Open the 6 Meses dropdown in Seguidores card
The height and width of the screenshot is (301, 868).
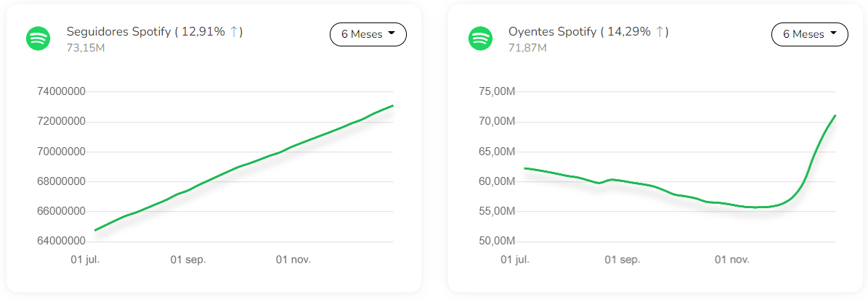[x=368, y=34]
